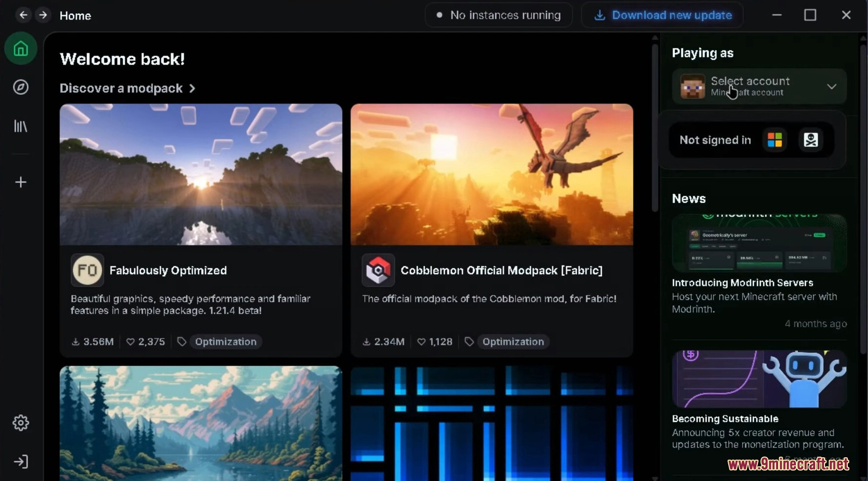Viewport: 868px width, 481px height.
Task: Maximize the launcher window
Action: 810,15
